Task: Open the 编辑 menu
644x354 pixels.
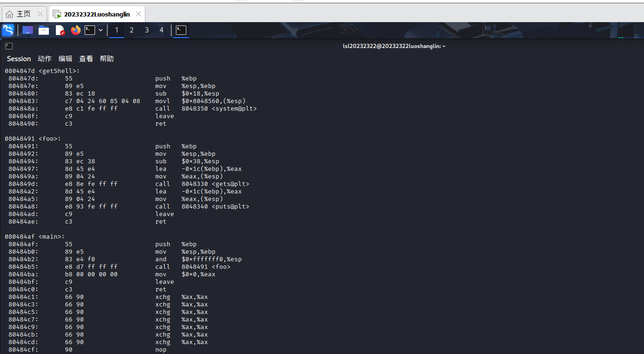Action: (x=65, y=59)
